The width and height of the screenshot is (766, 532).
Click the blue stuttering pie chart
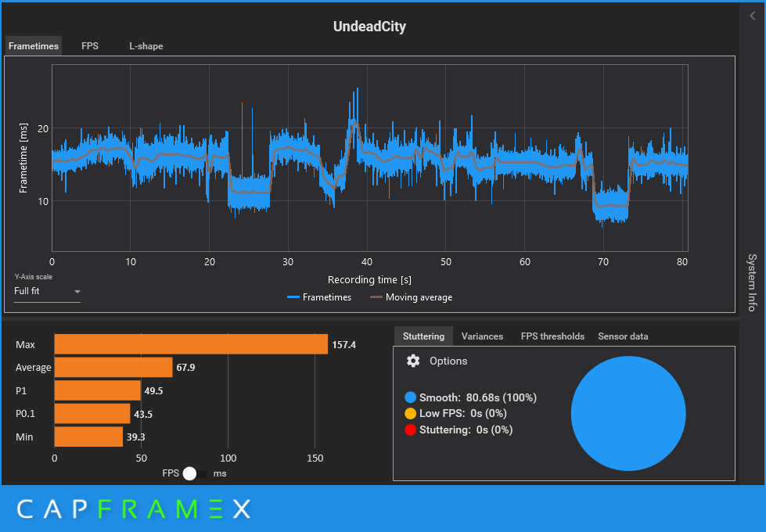pos(628,413)
